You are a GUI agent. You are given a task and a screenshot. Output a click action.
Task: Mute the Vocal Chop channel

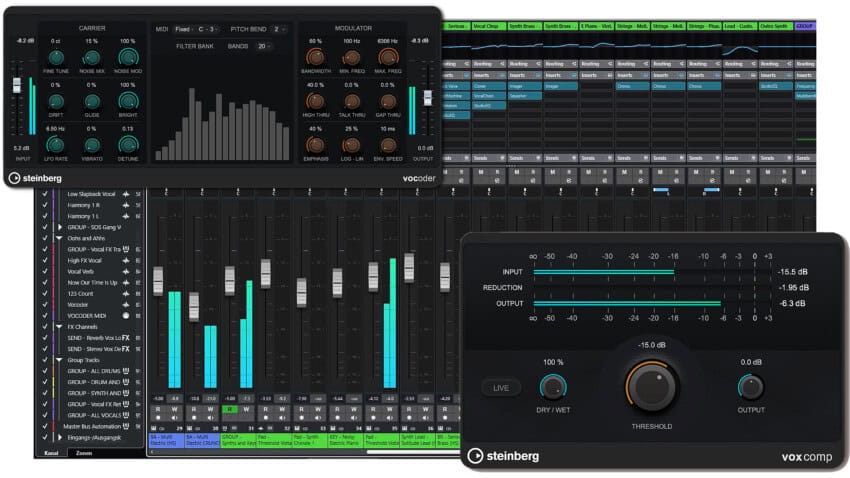(x=481, y=172)
